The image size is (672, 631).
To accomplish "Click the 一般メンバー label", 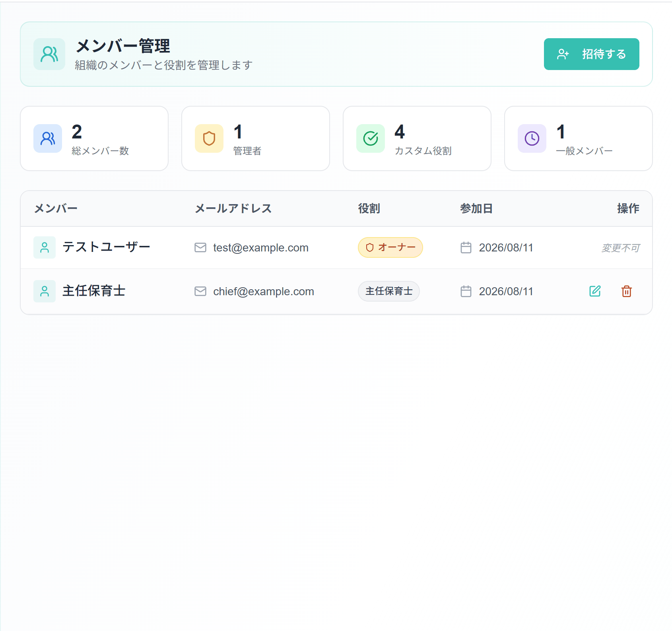I will [x=585, y=151].
